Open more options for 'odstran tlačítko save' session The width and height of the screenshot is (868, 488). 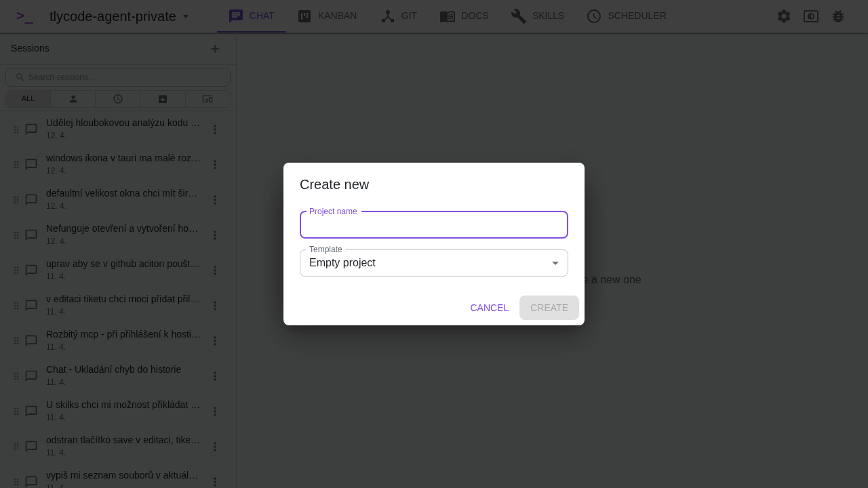(x=215, y=447)
